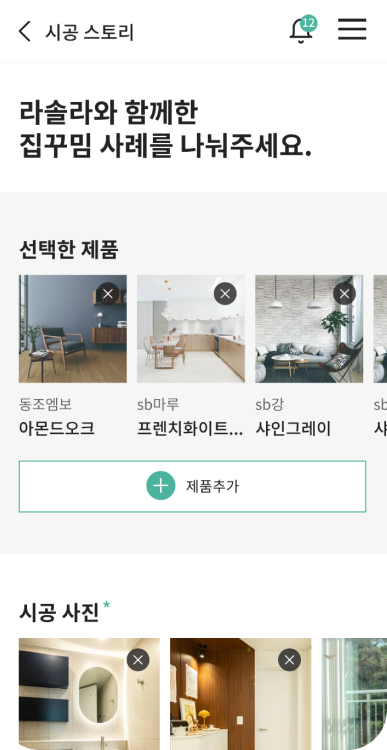387x750 pixels.
Task: View the wood-panel wall construction photo
Action: (x=241, y=694)
